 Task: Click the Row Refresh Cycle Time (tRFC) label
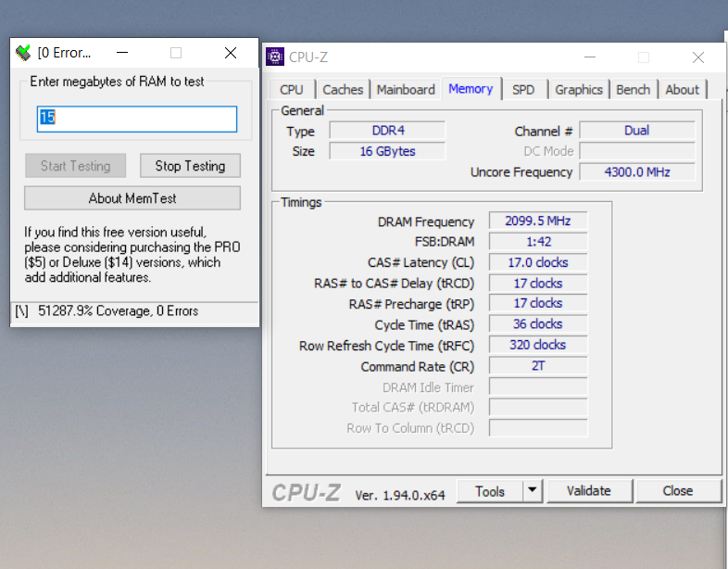tap(386, 346)
